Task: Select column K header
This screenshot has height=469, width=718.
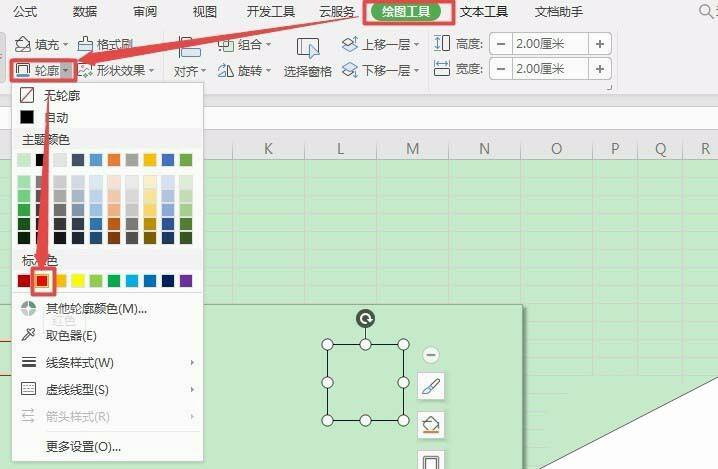Action: [x=268, y=148]
